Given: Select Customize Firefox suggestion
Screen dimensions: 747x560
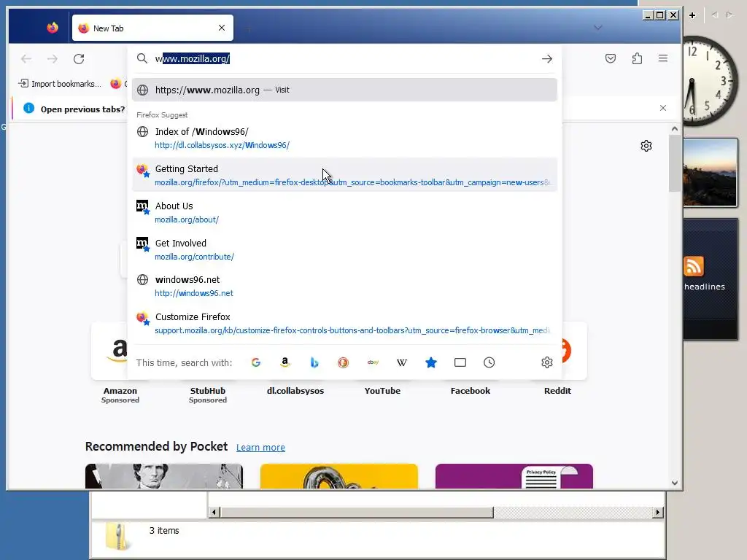Looking at the screenshot, I should (x=344, y=323).
